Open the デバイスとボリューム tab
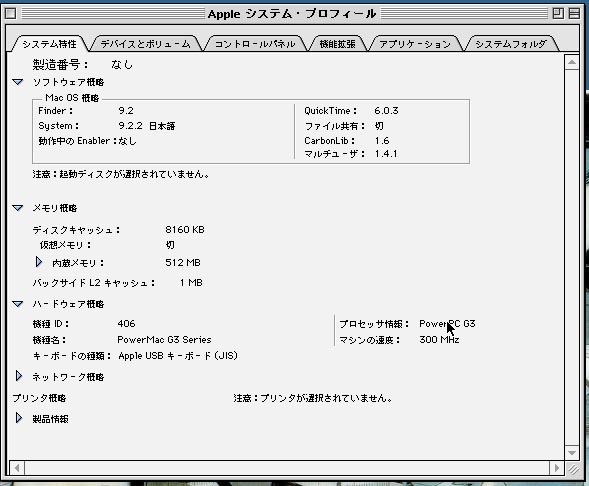Screen dimensions: 589x486 coord(146,44)
